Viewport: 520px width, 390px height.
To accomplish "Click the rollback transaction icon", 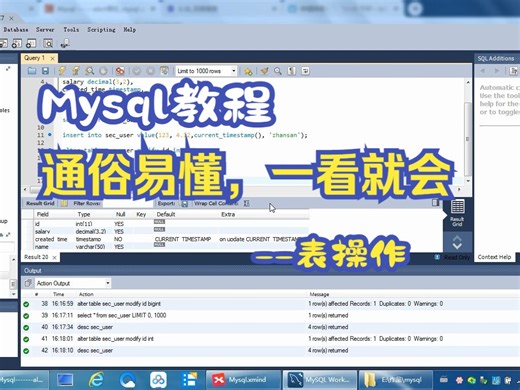I will tap(150, 71).
